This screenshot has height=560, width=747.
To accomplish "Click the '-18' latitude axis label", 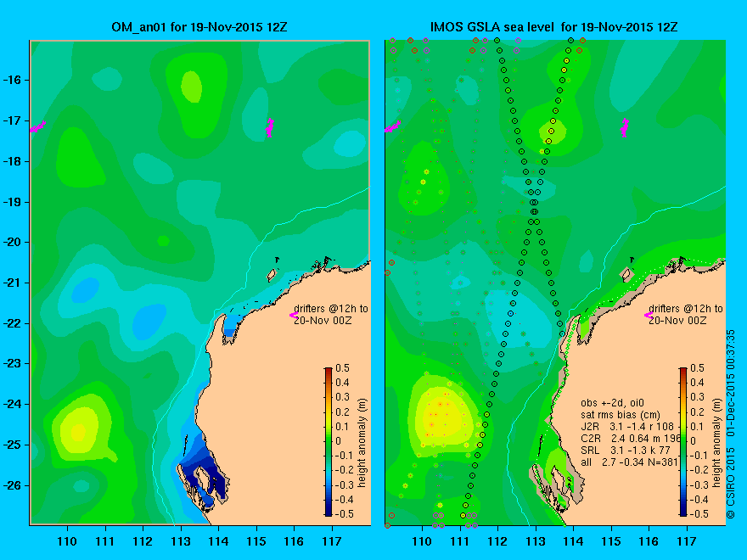I will point(12,161).
